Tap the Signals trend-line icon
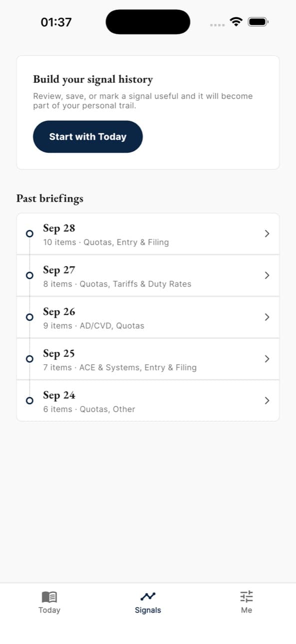The image size is (296, 644). tap(148, 596)
